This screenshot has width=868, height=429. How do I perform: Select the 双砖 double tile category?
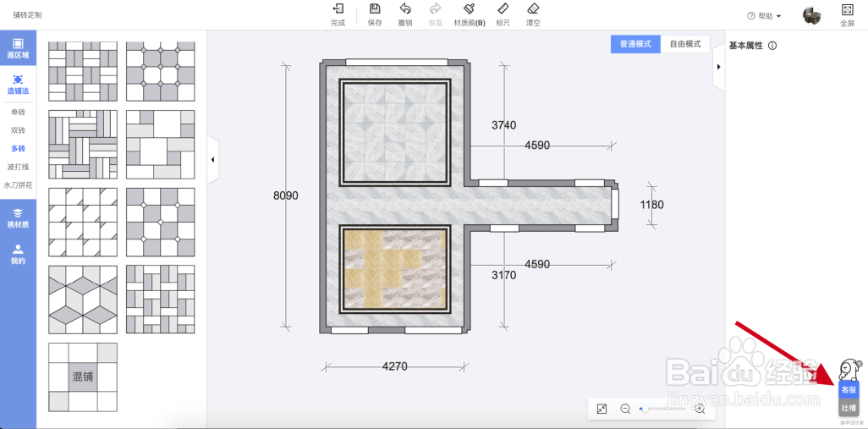point(18,130)
